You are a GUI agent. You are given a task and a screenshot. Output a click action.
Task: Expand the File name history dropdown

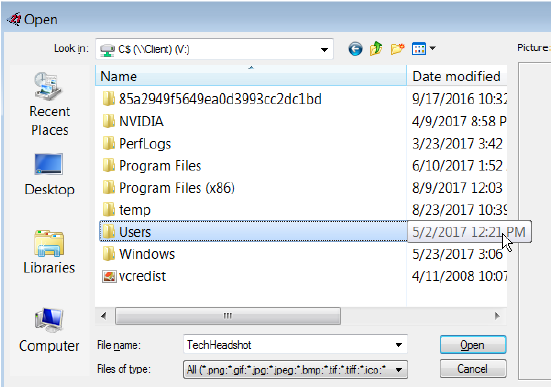pyautogui.click(x=399, y=345)
